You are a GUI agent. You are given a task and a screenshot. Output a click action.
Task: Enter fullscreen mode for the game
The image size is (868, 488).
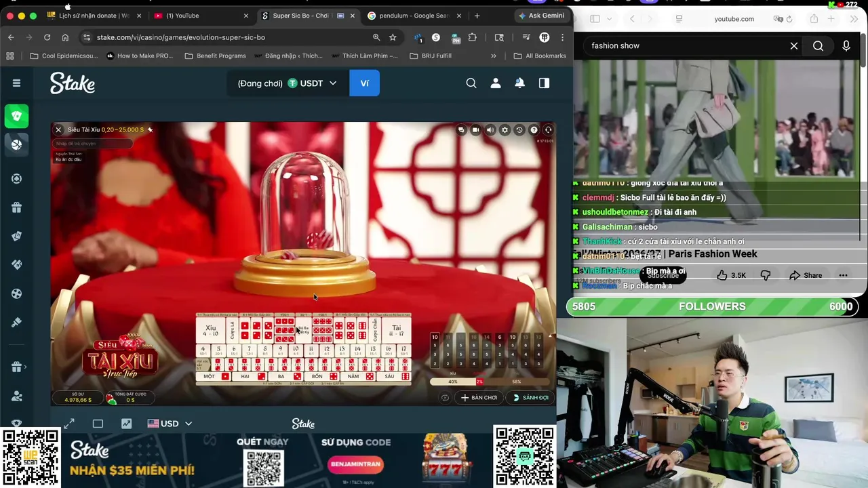point(69,424)
